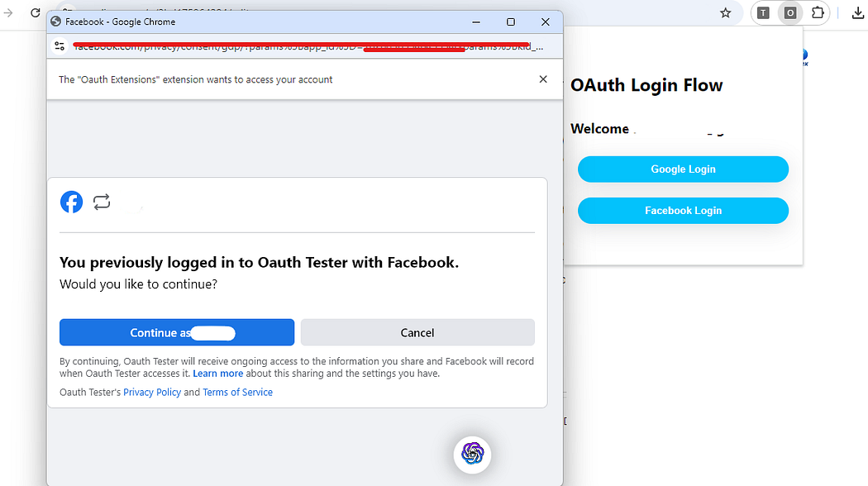Screen dimensions: 868x486
Task: Open Chrome downloads icon
Action: (x=858, y=12)
